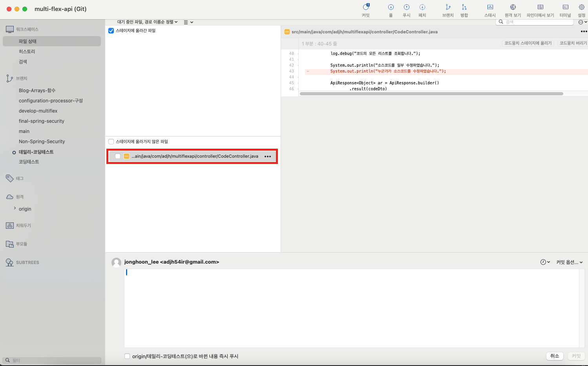Click the 코드뭉치 버리기 button
Viewport: 588px width, 366px height.
pyautogui.click(x=573, y=43)
